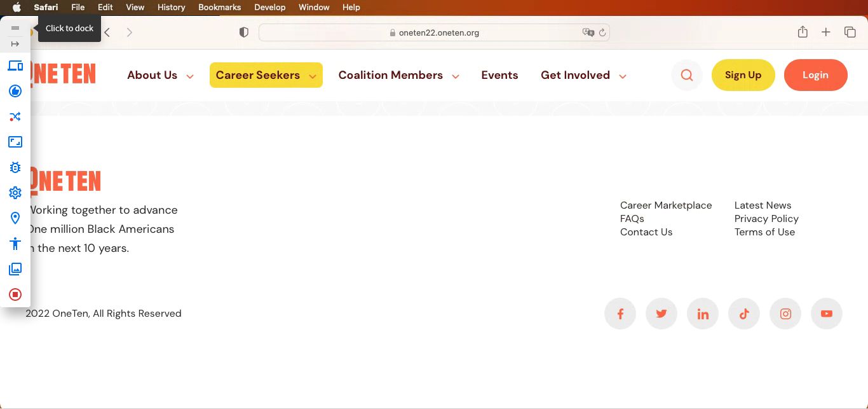
Task: Open the Contact Us footer link
Action: 646,232
